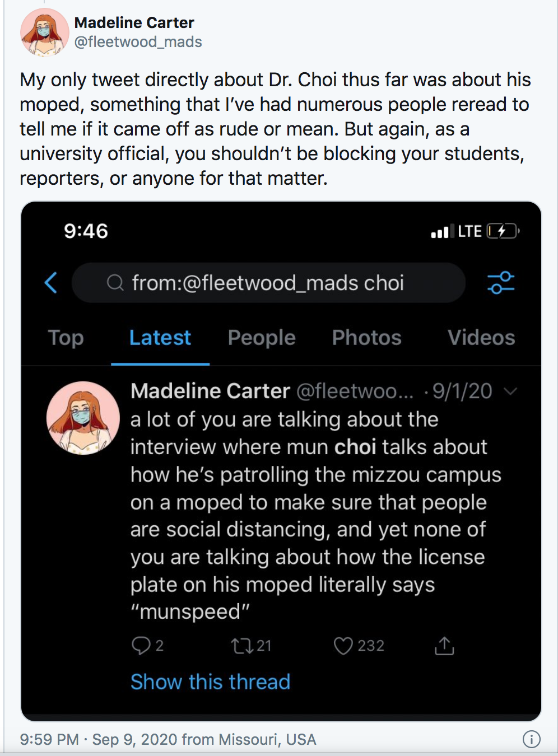The image size is (558, 756).
Task: Click the tweet info icon
Action: pyautogui.click(x=531, y=739)
